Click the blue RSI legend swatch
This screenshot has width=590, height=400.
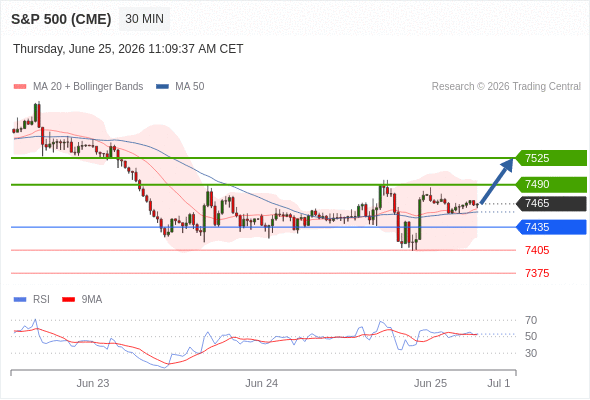pyautogui.click(x=20, y=300)
